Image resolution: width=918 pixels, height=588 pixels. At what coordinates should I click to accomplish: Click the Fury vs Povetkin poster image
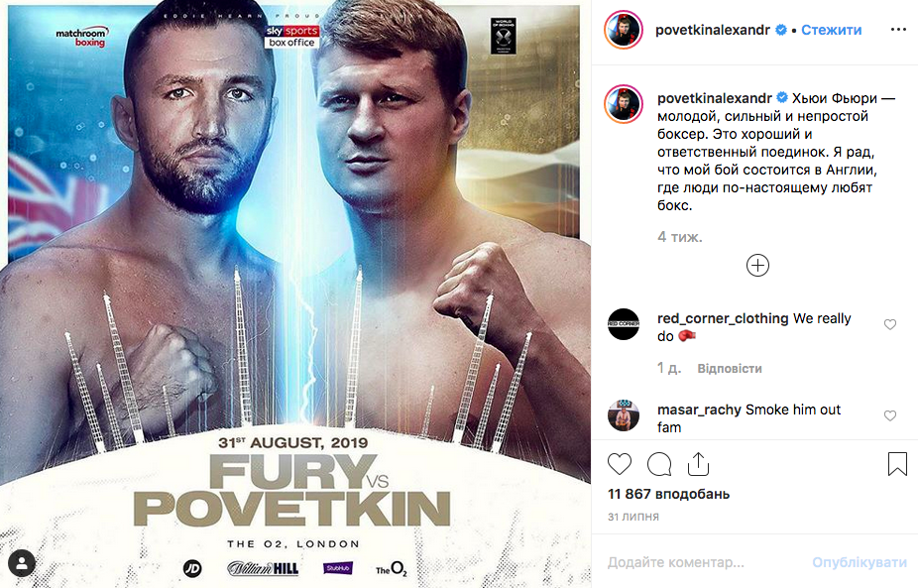(x=295, y=294)
